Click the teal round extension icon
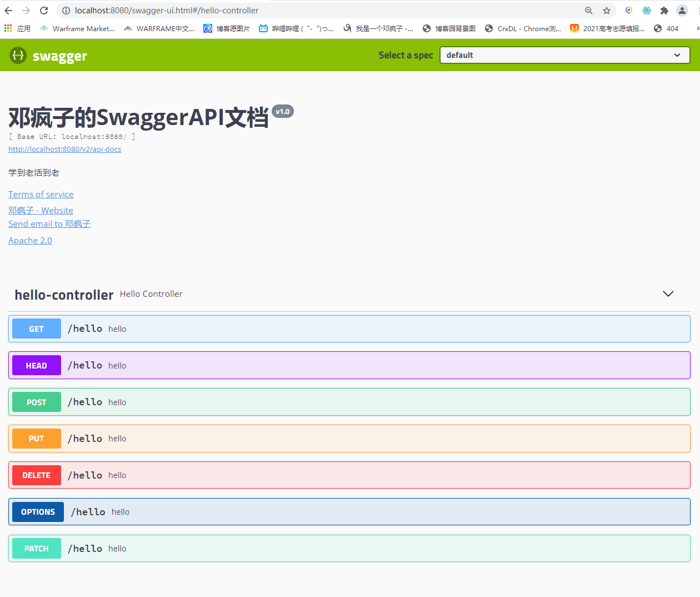Image resolution: width=700 pixels, height=597 pixels. click(647, 11)
